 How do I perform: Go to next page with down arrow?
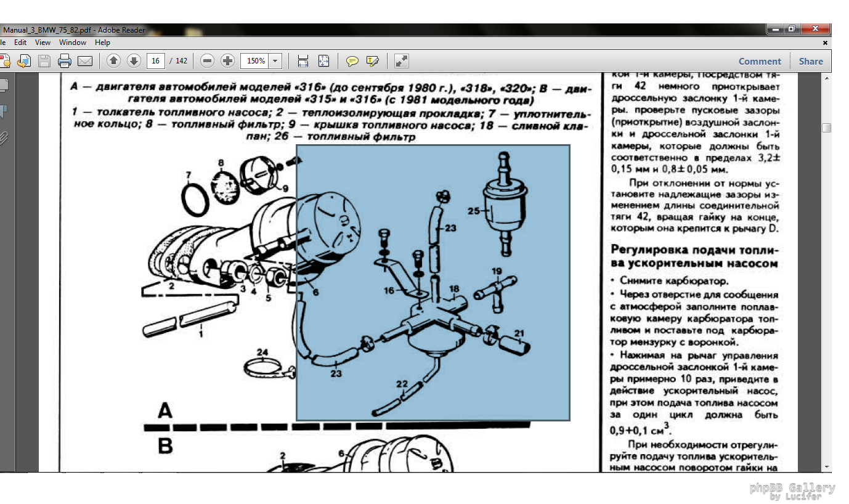[134, 61]
